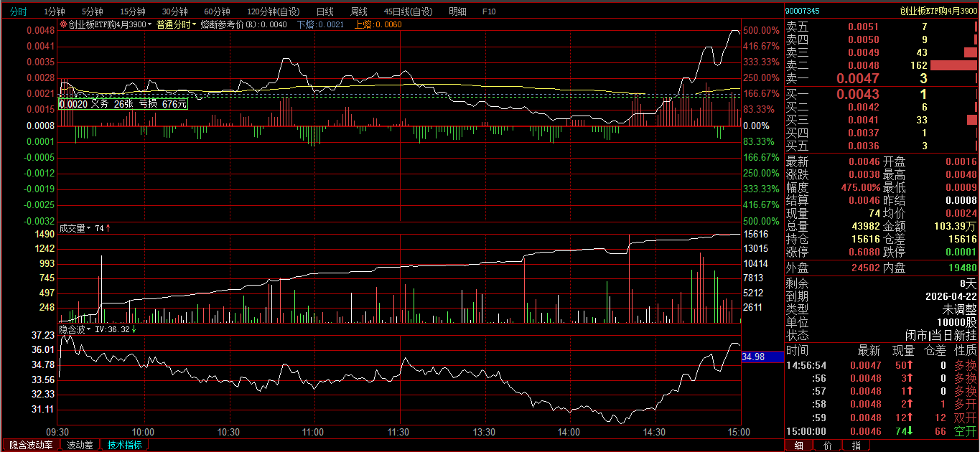Click the 涨停 value 0.6080
The image size is (980, 452).
click(864, 252)
